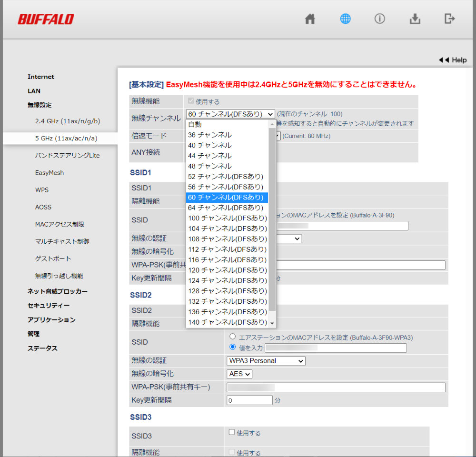Click SSID1 WPA-PSK key input field
The image size is (476, 457).
click(x=360, y=265)
